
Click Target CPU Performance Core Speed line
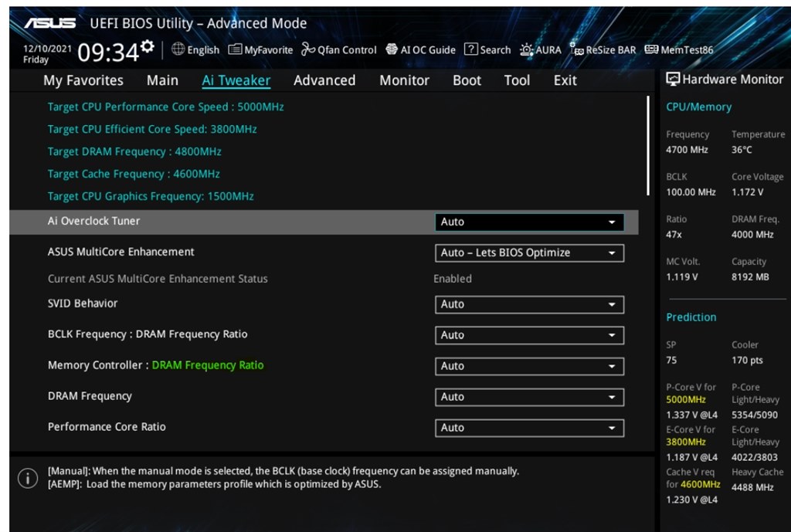tap(165, 107)
